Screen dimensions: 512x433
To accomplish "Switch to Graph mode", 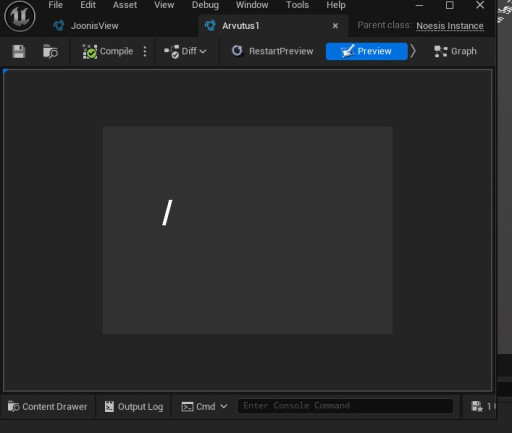I will [455, 51].
